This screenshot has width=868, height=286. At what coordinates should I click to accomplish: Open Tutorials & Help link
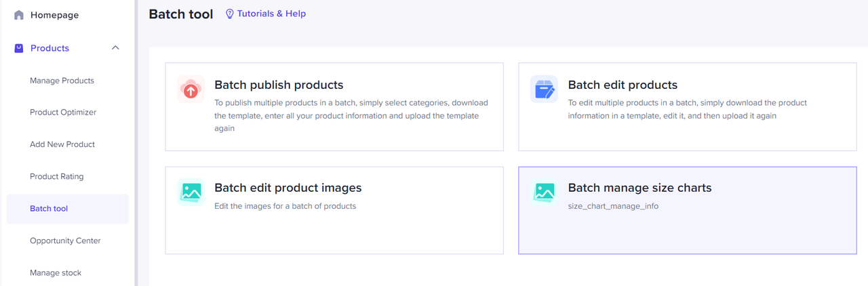[271, 14]
